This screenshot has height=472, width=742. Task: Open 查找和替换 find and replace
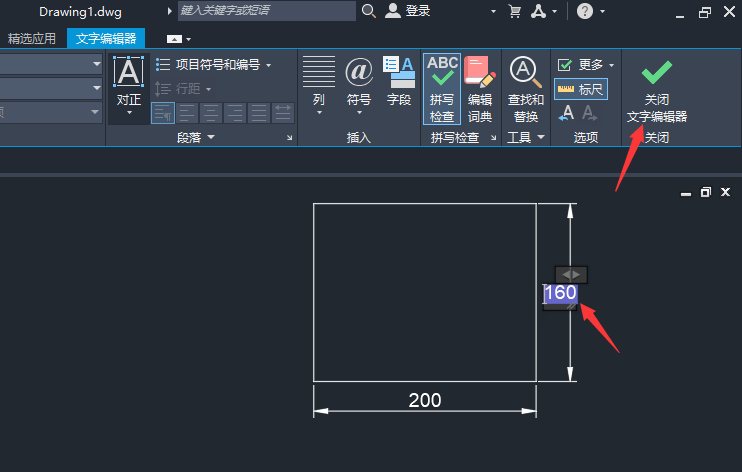click(x=526, y=89)
